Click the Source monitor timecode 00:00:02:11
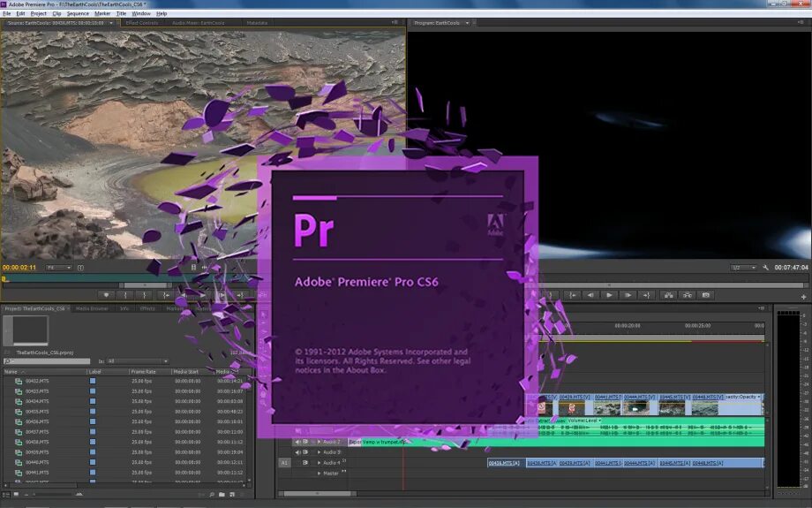 [19, 268]
